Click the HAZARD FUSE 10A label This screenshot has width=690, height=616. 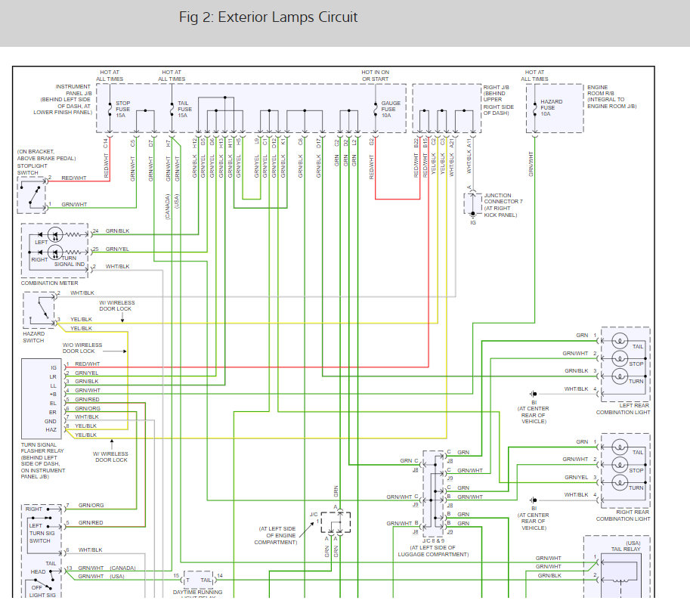552,107
